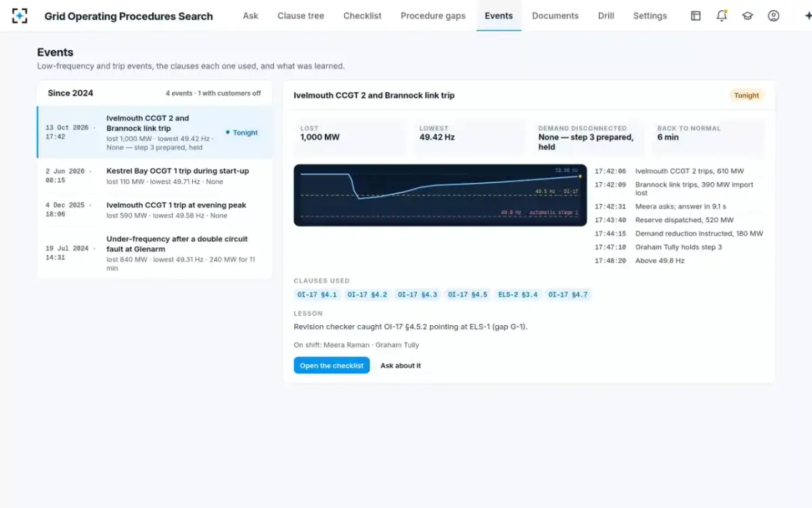The height and width of the screenshot is (508, 812).
Task: Open clause chip OI-17 §4.7
Action: 568,295
